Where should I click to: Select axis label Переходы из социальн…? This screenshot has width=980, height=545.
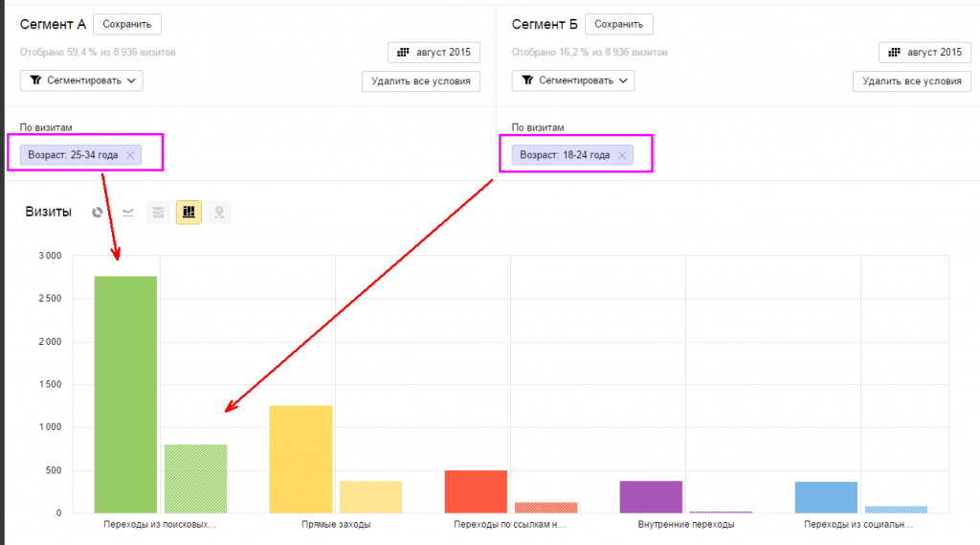pos(858,524)
